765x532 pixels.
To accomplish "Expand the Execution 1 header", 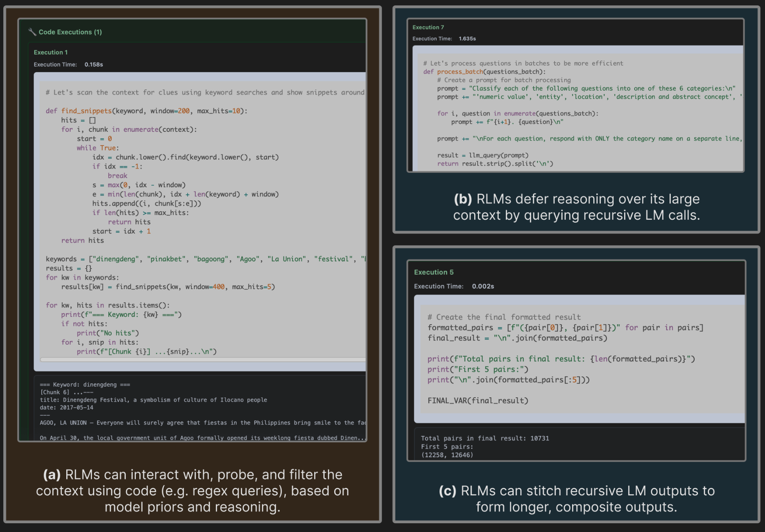I will (50, 52).
